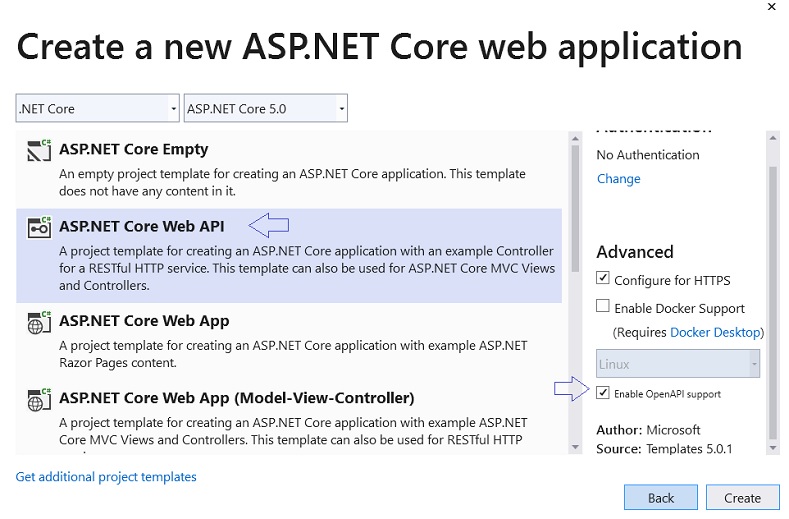
Task: Click the options panel scrollbar thumb
Action: pos(773,303)
